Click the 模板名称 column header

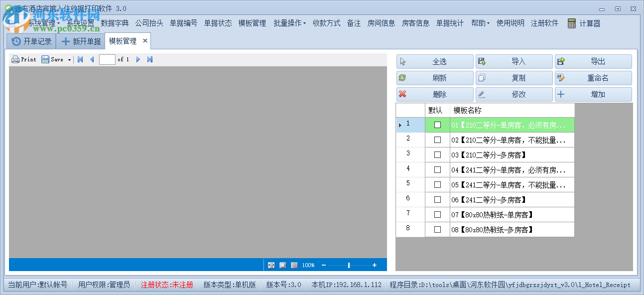pyautogui.click(x=512, y=111)
